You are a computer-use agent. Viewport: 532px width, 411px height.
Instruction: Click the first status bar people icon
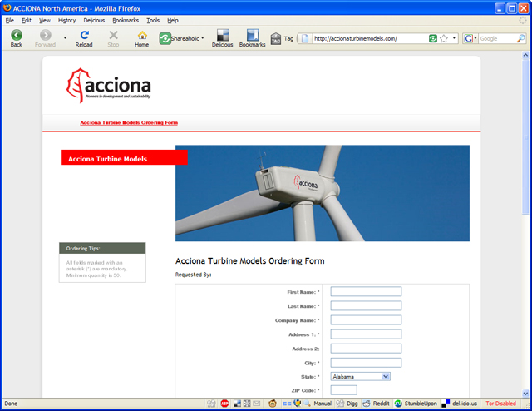(211, 404)
